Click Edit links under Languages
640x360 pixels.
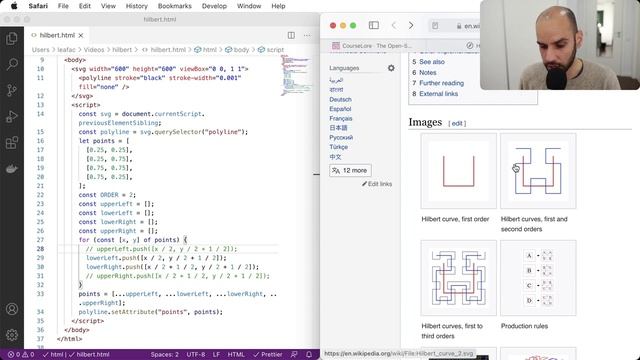[377, 184]
